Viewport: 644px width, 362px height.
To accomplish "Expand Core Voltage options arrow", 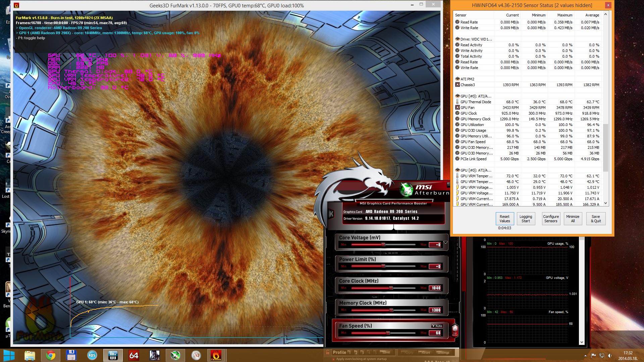I will tap(445, 242).
